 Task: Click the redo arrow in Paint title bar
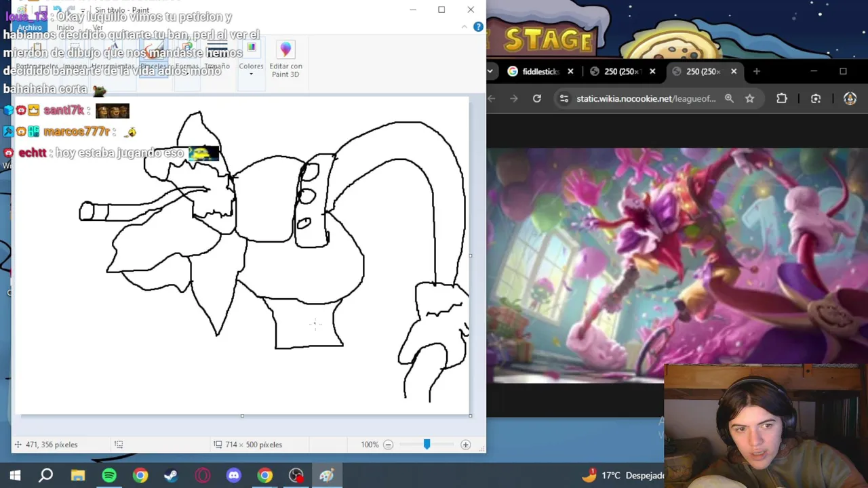[72, 10]
